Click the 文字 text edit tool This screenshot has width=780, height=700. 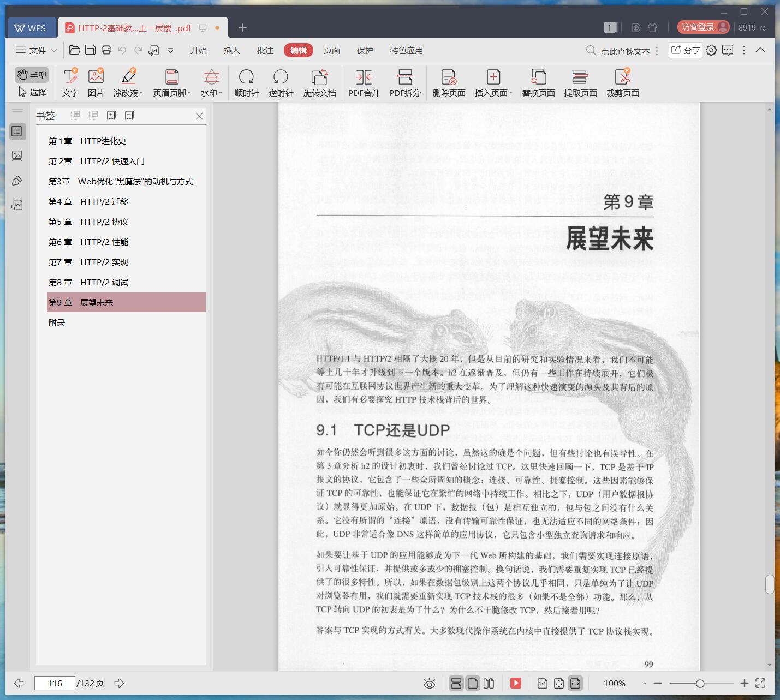click(70, 82)
